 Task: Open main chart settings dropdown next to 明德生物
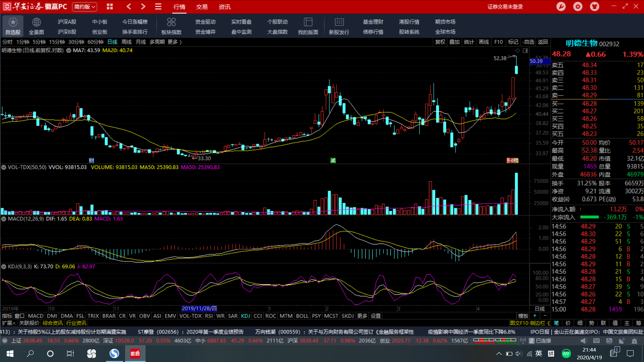[x=69, y=51]
